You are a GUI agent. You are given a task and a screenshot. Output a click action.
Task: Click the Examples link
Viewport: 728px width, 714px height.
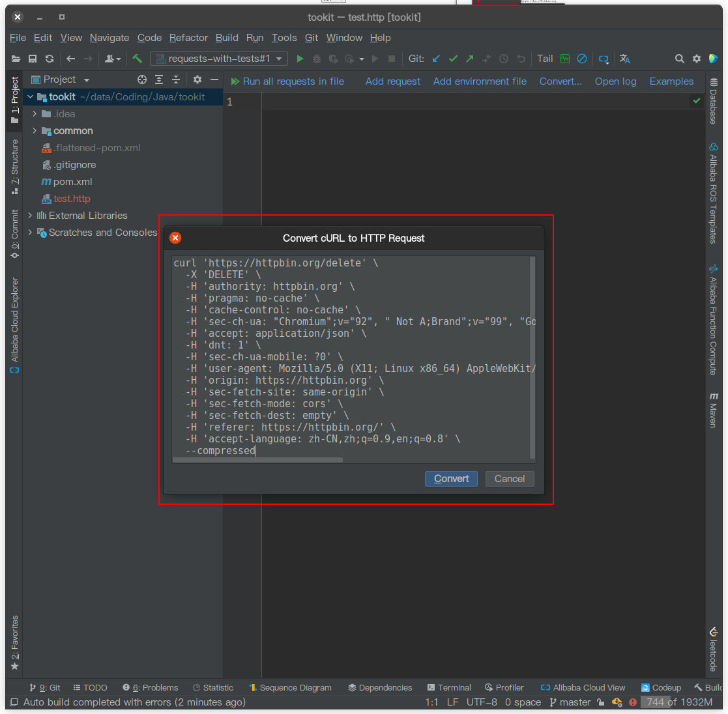[x=671, y=81]
